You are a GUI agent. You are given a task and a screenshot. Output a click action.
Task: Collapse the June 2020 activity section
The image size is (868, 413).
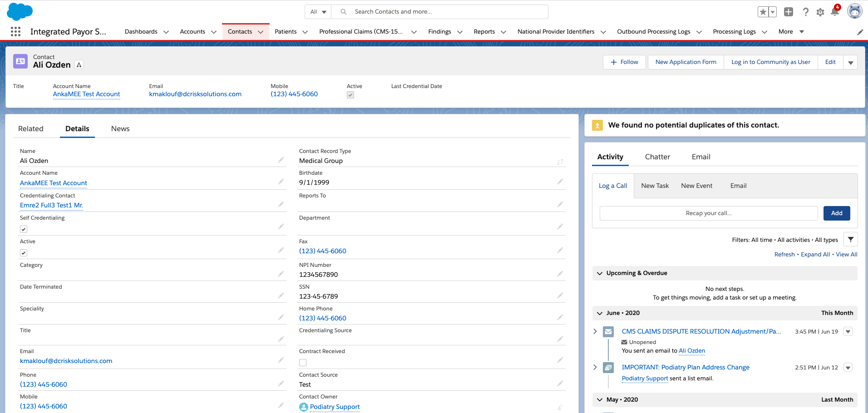tap(600, 313)
